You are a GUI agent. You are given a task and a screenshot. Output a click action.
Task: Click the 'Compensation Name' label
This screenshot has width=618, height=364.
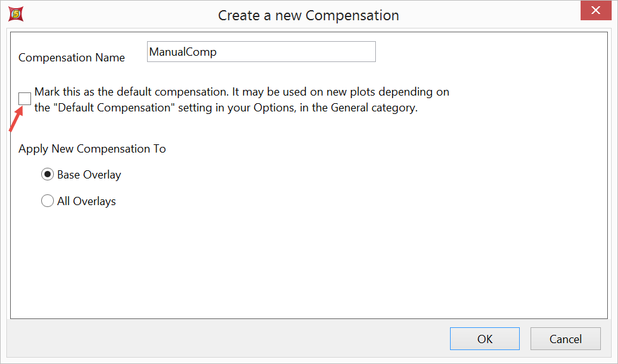[72, 58]
